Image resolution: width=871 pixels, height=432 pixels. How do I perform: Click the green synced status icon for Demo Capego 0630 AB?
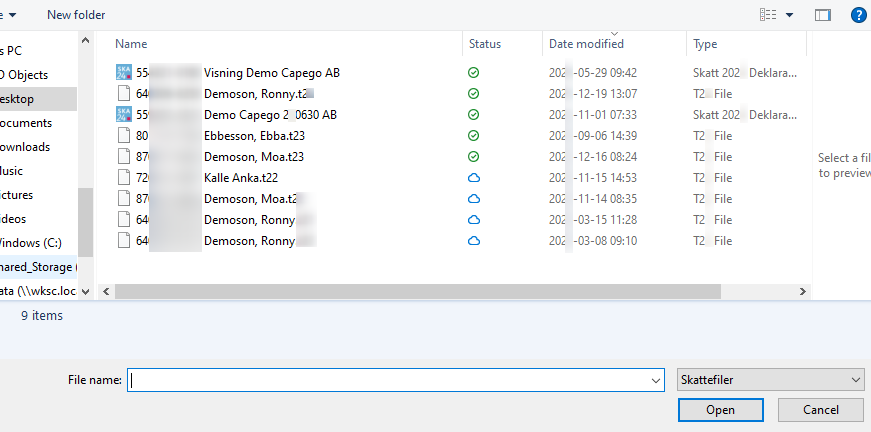pyautogui.click(x=473, y=115)
